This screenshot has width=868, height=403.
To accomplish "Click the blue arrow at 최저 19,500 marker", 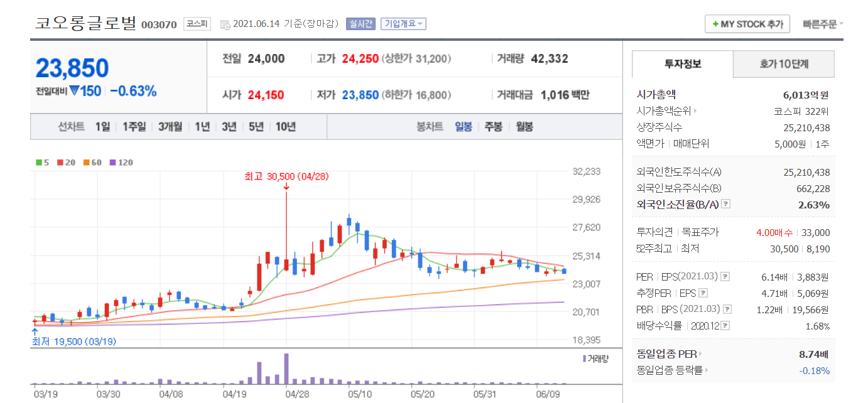I will pyautogui.click(x=35, y=331).
